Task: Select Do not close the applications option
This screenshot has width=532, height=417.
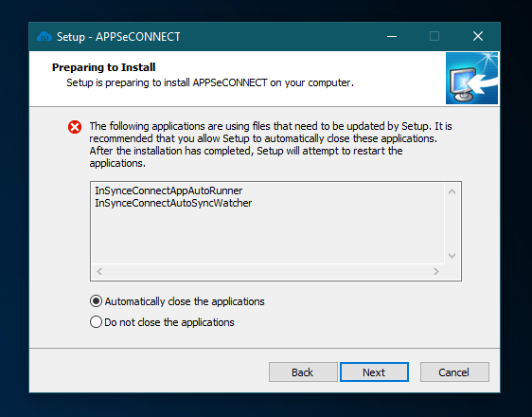Action: pos(162,322)
